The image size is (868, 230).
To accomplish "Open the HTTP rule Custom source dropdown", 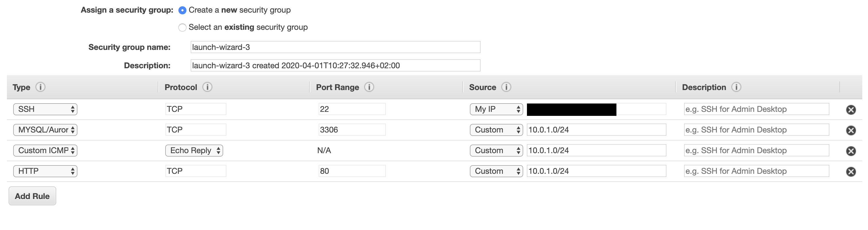I will pos(496,171).
